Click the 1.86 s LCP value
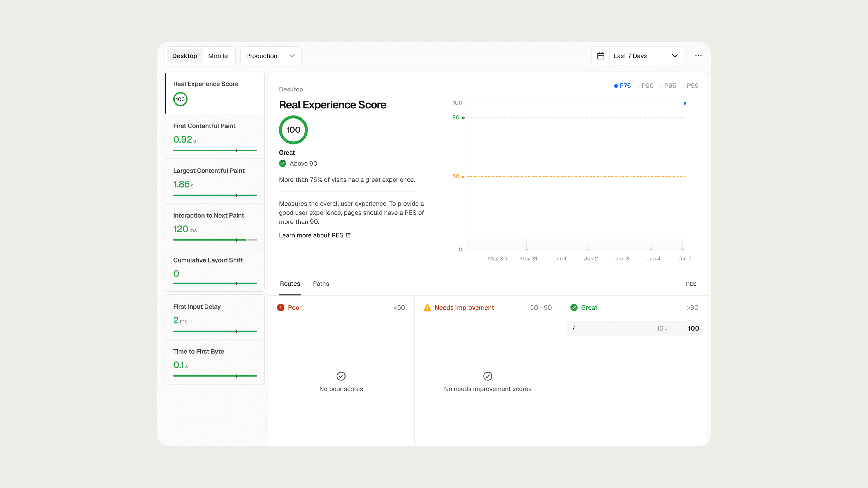868x488 pixels. (183, 184)
